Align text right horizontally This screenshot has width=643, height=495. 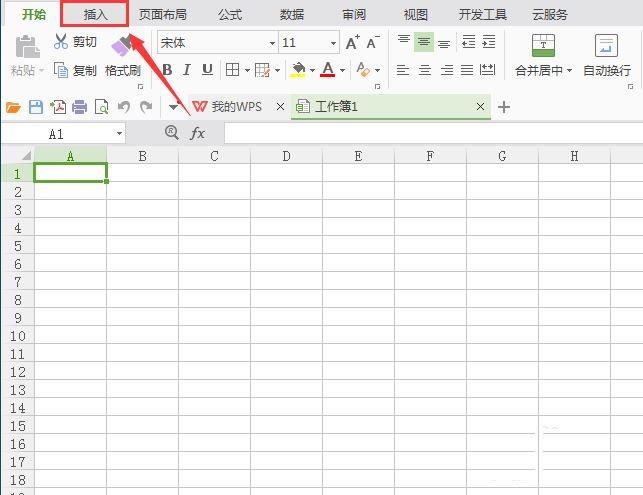(447, 70)
